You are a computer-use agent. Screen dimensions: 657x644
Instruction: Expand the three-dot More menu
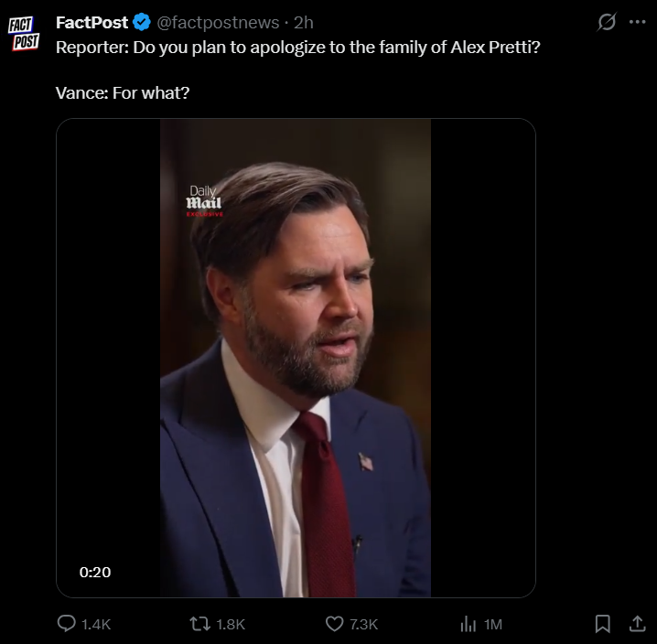click(638, 22)
